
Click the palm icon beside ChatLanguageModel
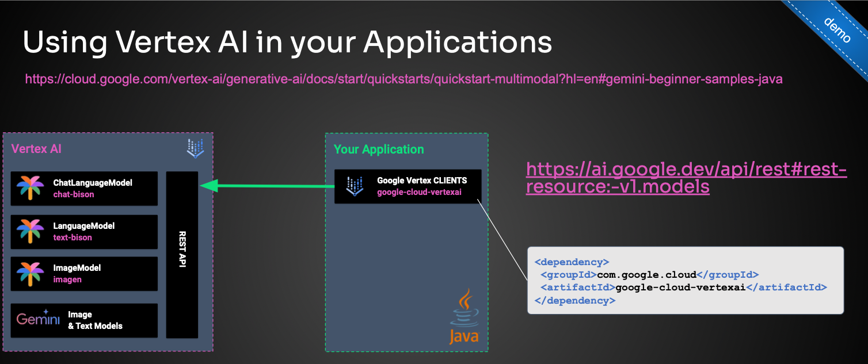pyautogui.click(x=30, y=188)
